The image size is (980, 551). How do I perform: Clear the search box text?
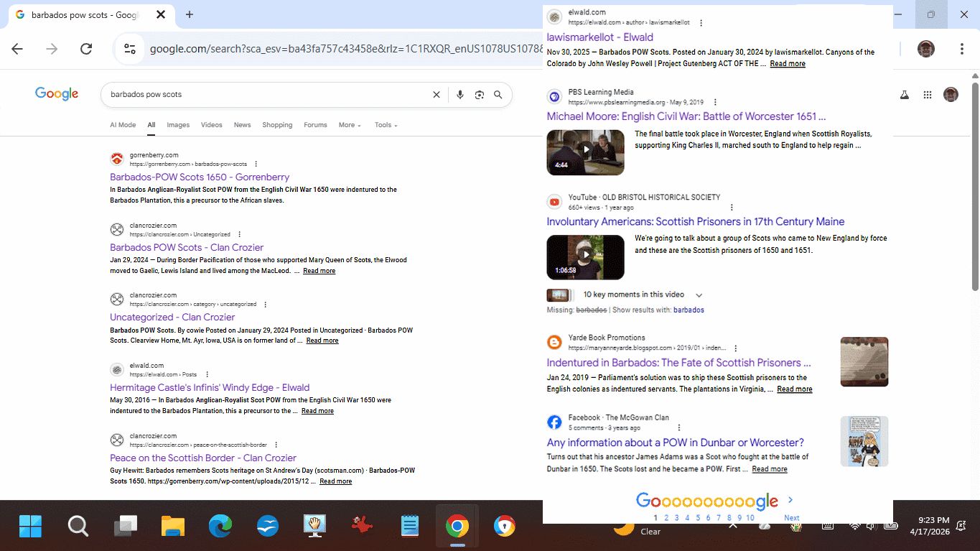(436, 95)
